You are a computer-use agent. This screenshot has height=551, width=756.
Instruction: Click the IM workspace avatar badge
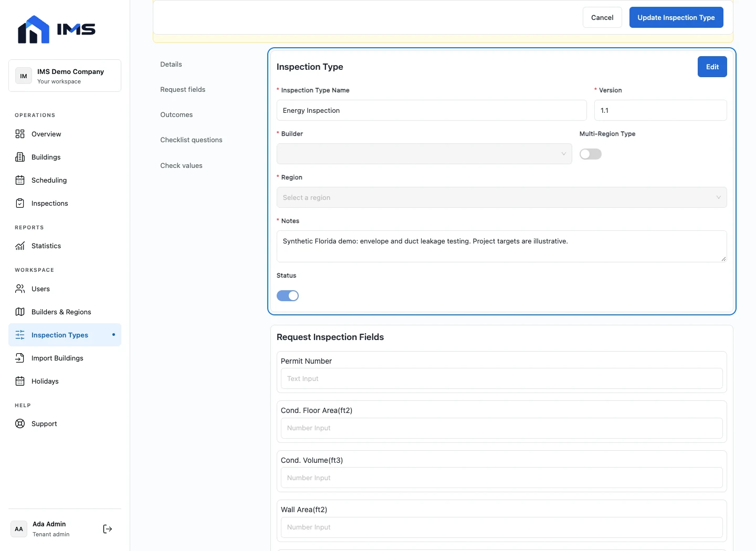[x=24, y=76]
